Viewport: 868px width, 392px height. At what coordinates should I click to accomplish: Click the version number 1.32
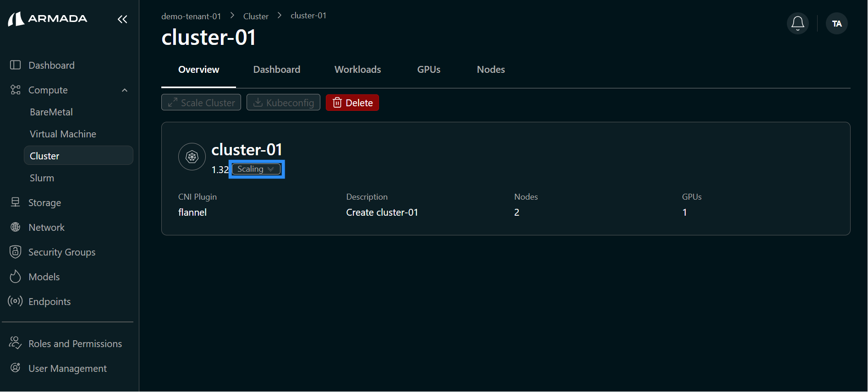click(220, 170)
